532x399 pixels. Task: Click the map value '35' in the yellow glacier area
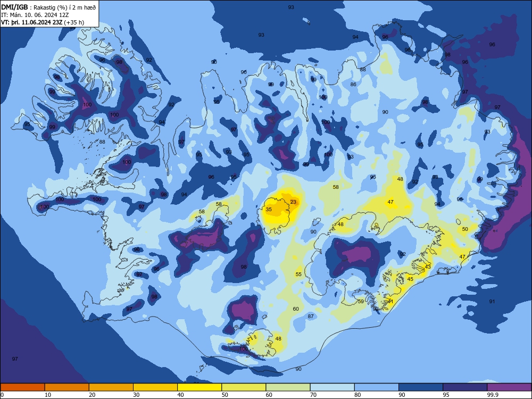269,209
